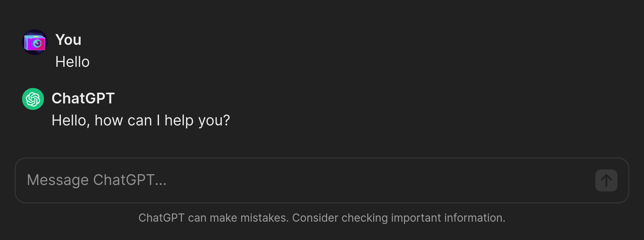Click the word "you?" ending ChatGPT's reply
Image resolution: width=644 pixels, height=240 pixels.
point(214,121)
